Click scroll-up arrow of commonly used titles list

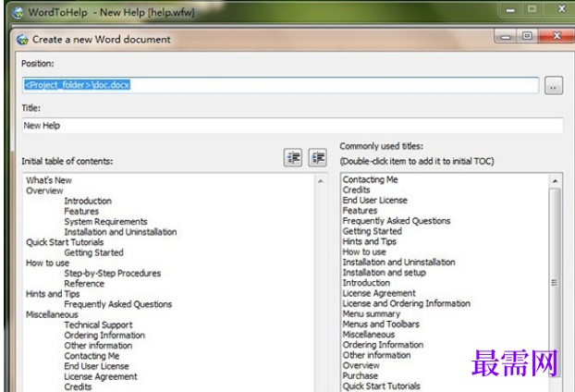pos(555,181)
